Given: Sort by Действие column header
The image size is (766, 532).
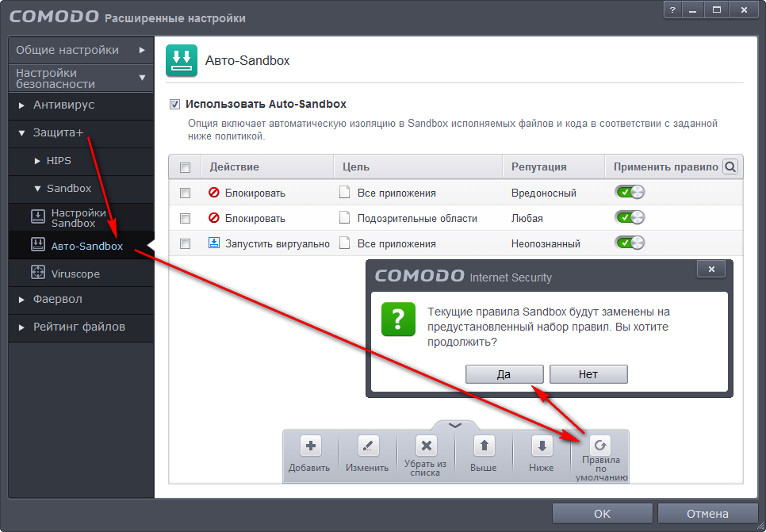Looking at the screenshot, I should point(266,167).
